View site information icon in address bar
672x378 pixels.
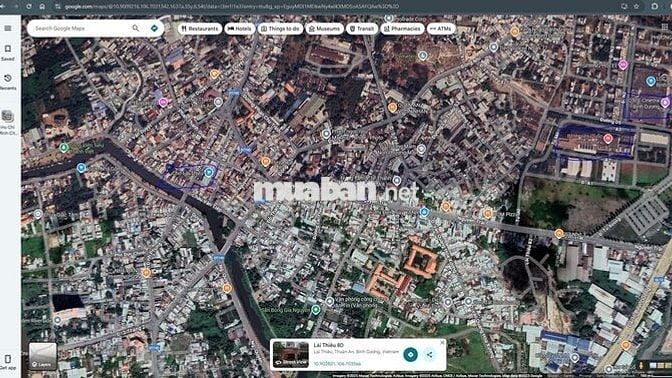(x=57, y=6)
